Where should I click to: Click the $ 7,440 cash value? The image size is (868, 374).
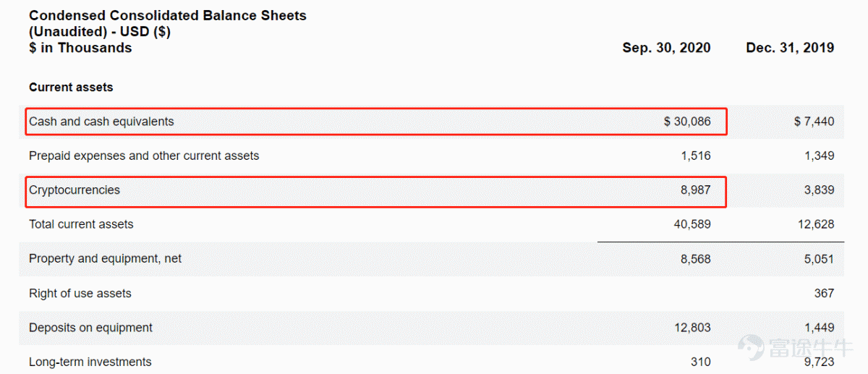click(x=814, y=122)
